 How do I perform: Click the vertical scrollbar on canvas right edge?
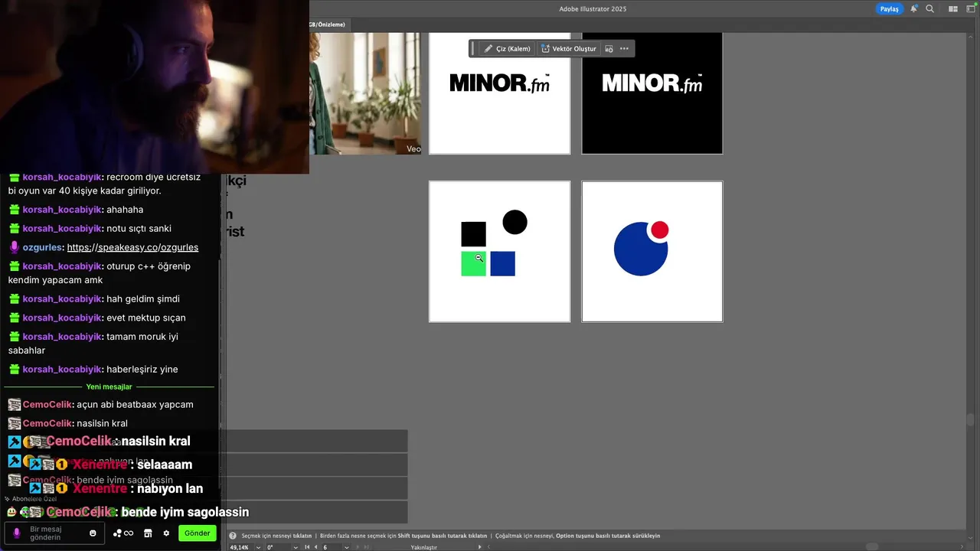click(x=971, y=419)
